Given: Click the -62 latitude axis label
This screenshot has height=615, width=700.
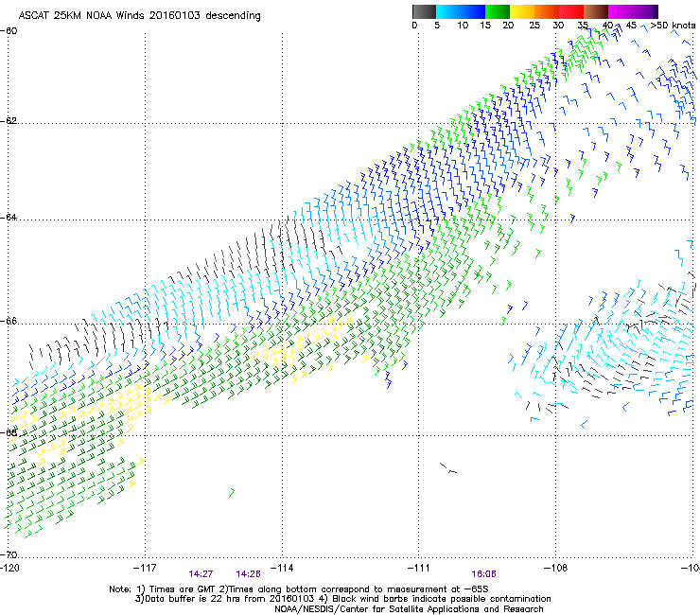Looking at the screenshot, I should (9, 121).
